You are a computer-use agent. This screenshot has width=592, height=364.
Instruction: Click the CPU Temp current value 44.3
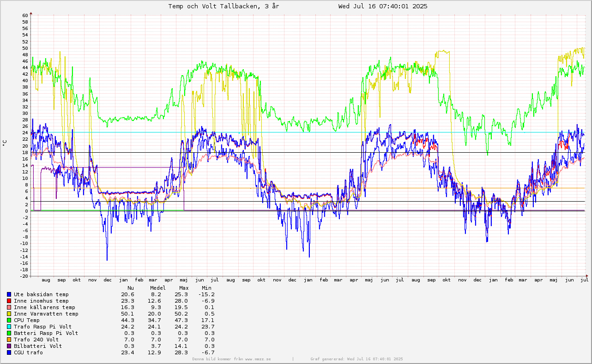click(127, 320)
